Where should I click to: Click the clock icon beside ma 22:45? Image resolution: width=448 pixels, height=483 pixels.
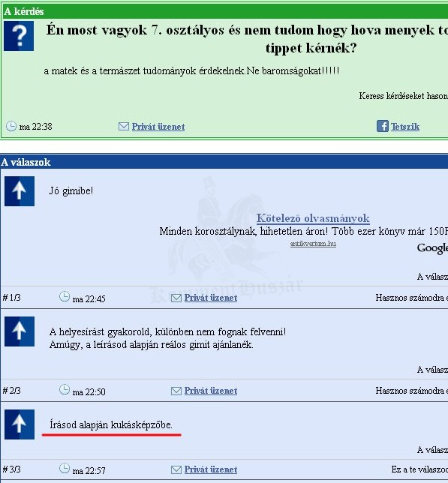(65, 297)
